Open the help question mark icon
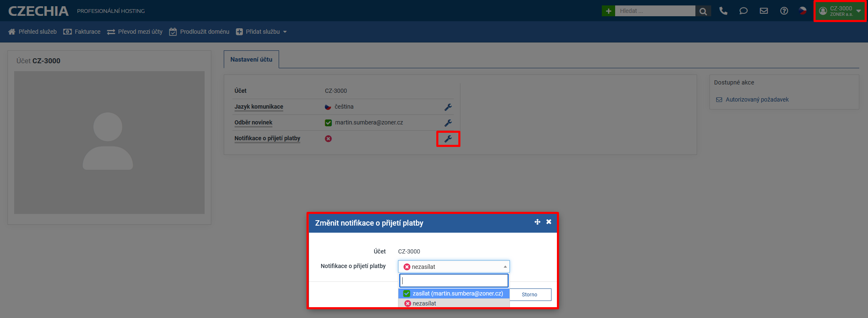Viewport: 868px width, 318px height. (784, 11)
